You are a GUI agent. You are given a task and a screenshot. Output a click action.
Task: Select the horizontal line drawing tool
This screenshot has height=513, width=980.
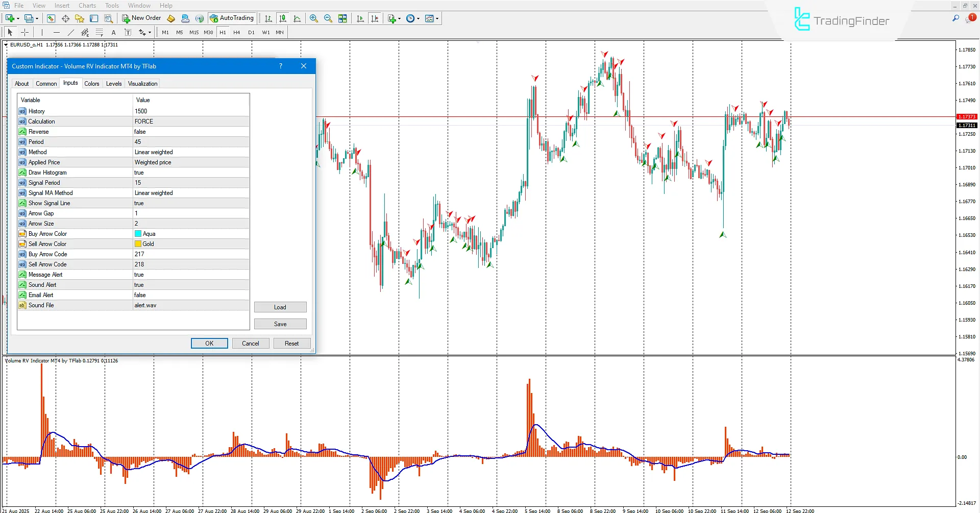click(56, 32)
